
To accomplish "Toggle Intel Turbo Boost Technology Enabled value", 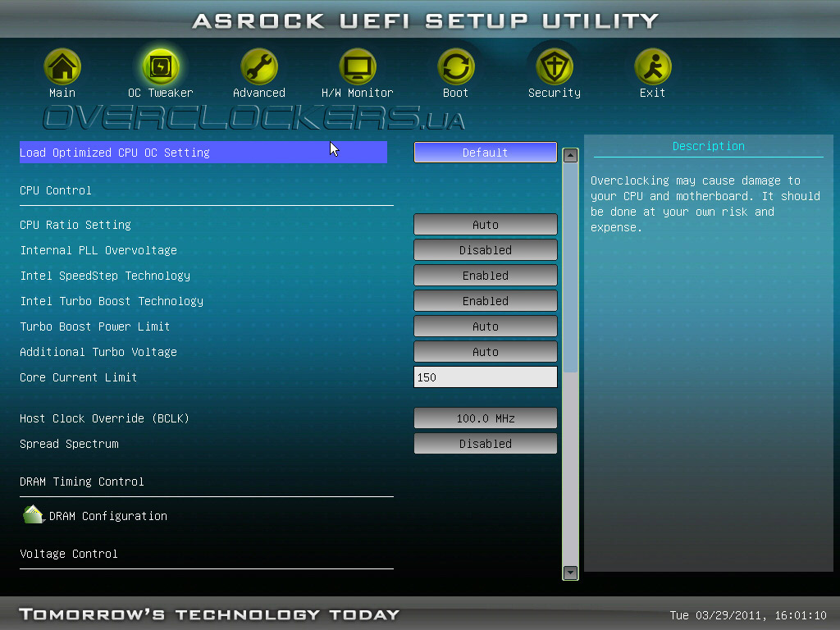I will click(486, 301).
